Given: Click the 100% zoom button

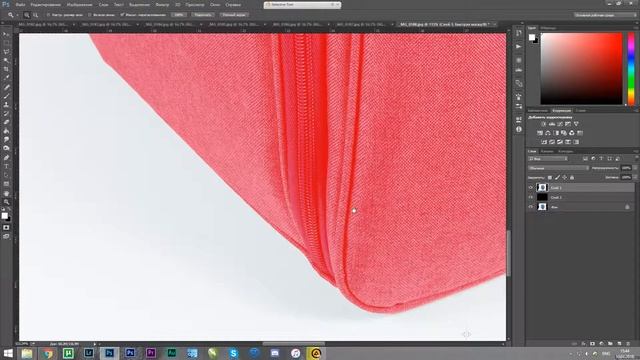Looking at the screenshot, I should click(x=178, y=15).
